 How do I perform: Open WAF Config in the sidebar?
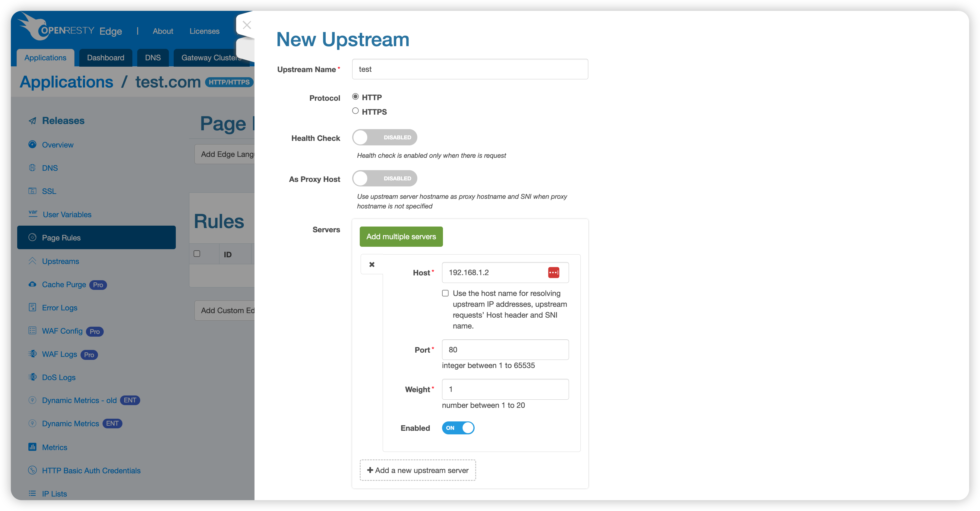[x=62, y=331]
